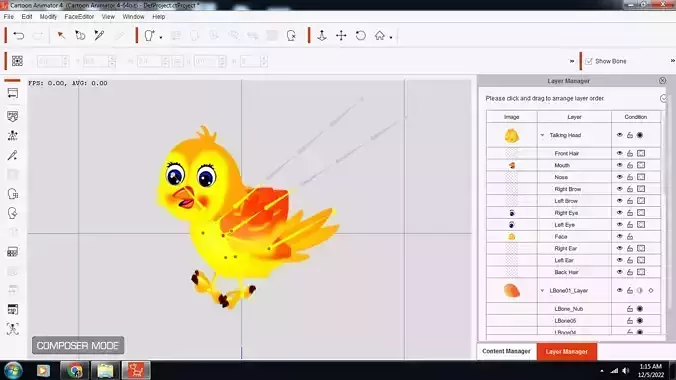The width and height of the screenshot is (676, 380).
Task: Toggle Mouth layer visibility eye
Action: 620,165
